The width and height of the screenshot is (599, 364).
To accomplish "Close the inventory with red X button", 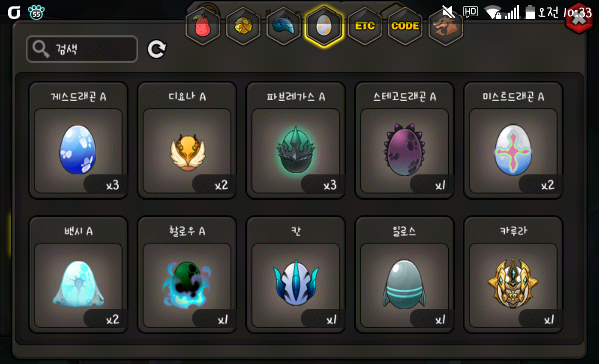I will [579, 19].
